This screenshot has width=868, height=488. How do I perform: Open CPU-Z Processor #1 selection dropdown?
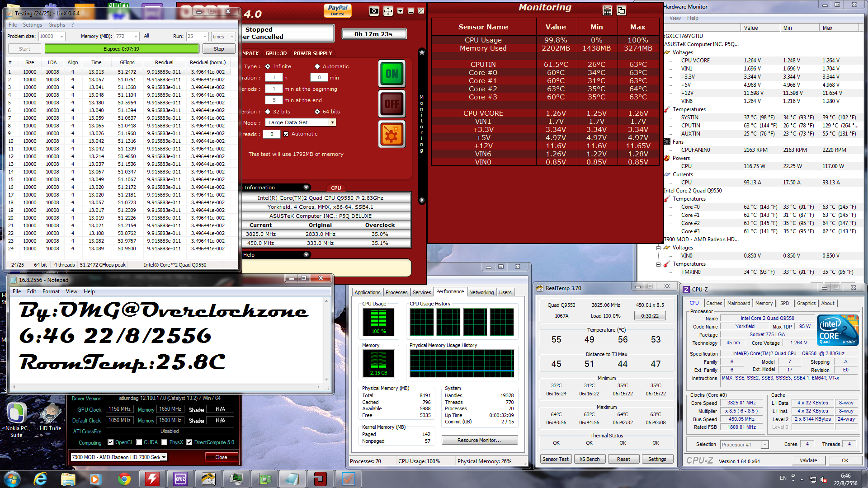pos(764,445)
